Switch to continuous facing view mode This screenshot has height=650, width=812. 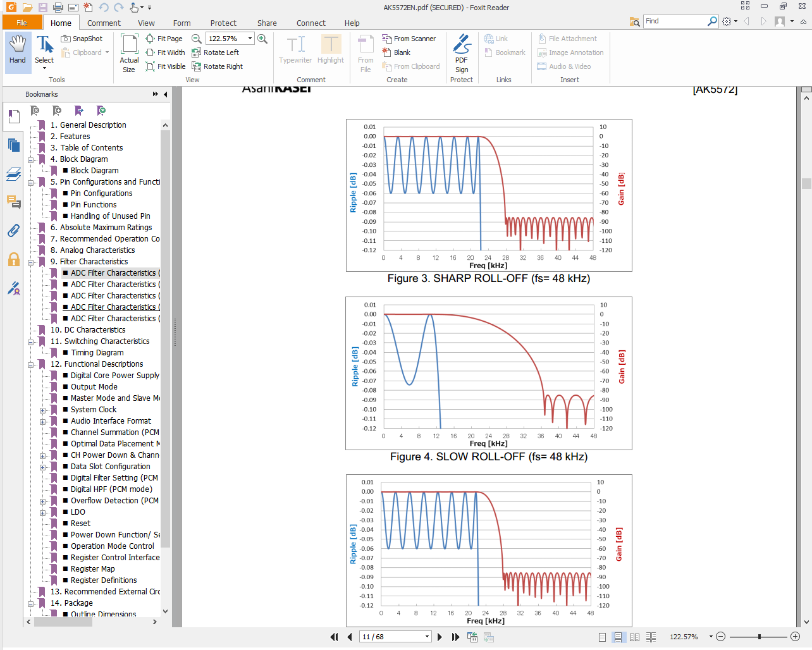point(651,637)
